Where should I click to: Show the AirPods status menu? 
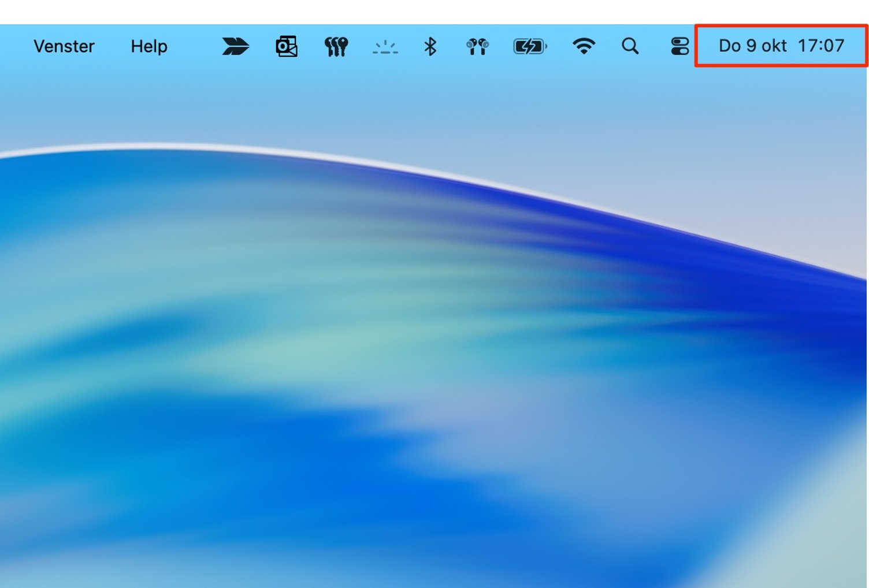tap(477, 46)
